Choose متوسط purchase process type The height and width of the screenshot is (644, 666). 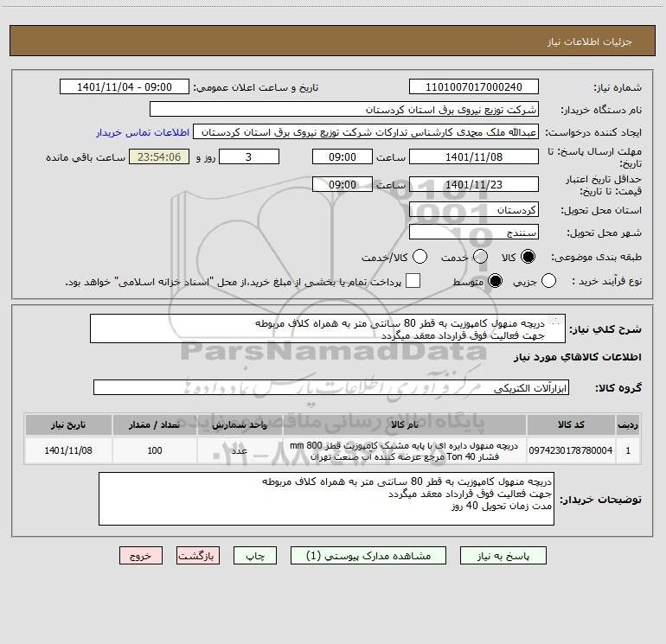coord(496,281)
